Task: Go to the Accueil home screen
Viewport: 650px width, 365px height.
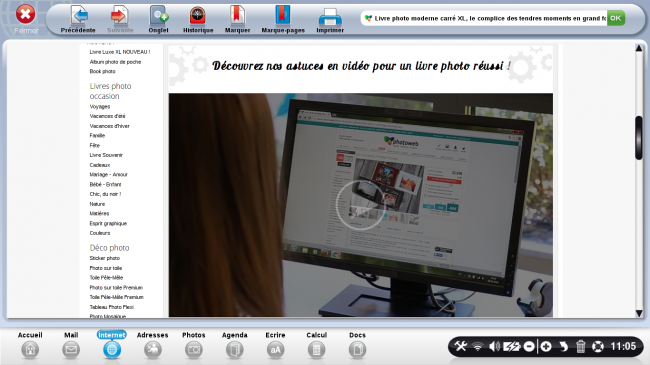Action: (30, 345)
